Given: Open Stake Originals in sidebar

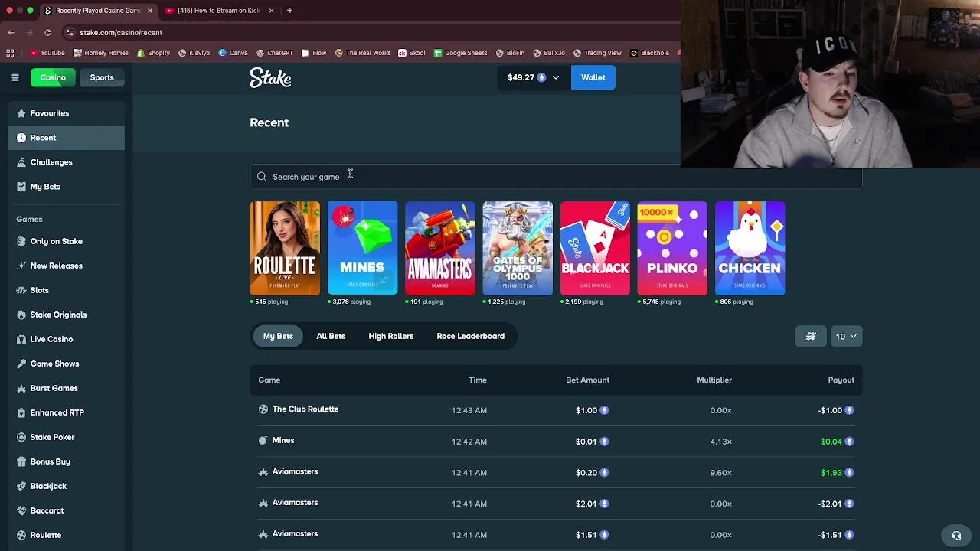Looking at the screenshot, I should [67, 315].
